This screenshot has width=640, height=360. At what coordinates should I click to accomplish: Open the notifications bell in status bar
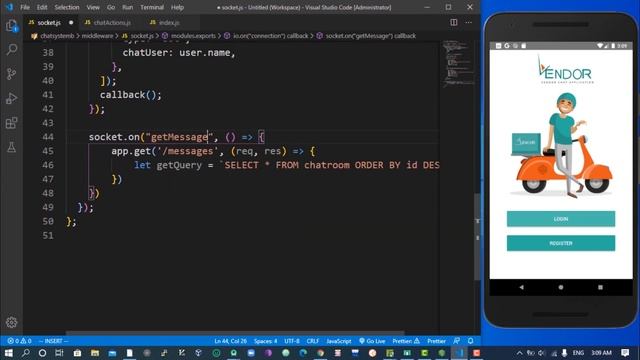[x=471, y=341]
